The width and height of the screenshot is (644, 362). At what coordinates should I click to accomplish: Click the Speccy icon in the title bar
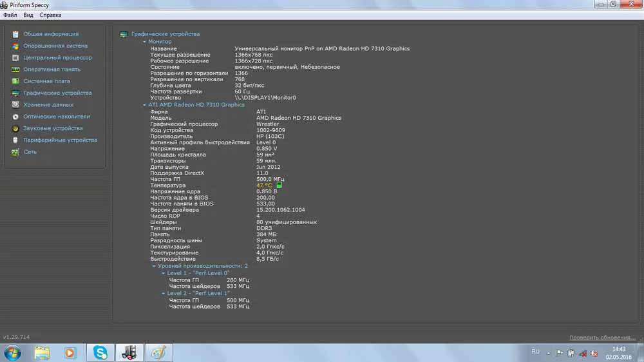pyautogui.click(x=4, y=5)
